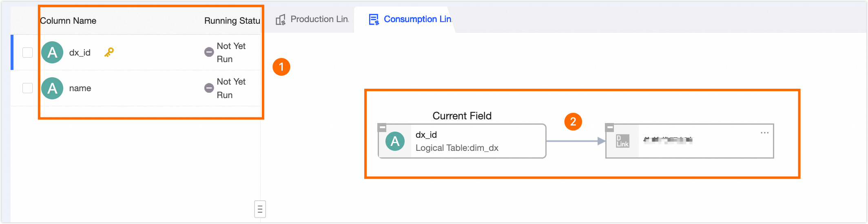Click the Production Lineage tab icon

[x=281, y=20]
